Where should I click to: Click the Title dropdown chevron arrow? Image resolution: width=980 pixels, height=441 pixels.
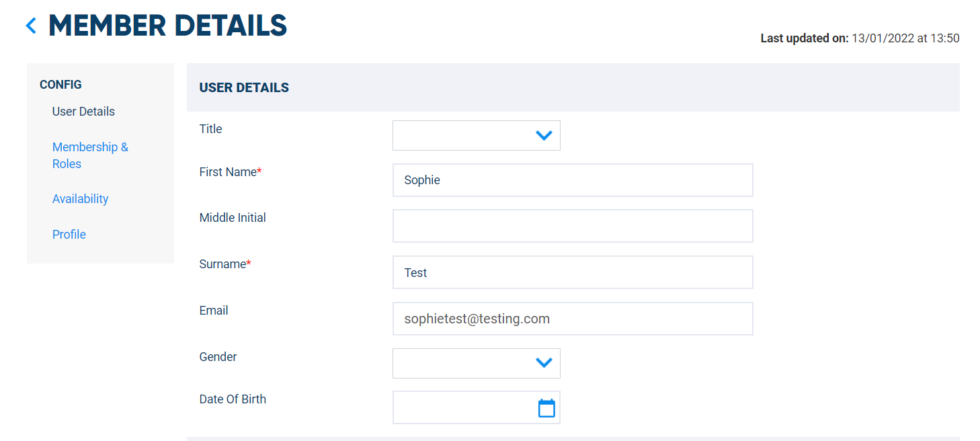point(544,136)
